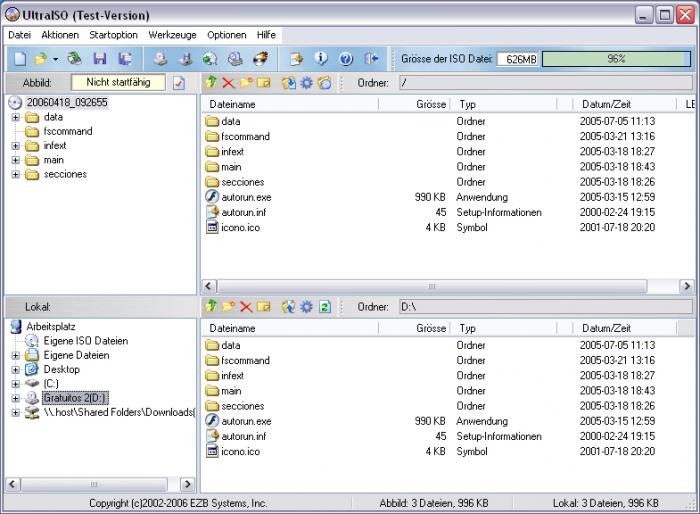Click the Ordner path field showing D:\
Screen dimensions: 700x514
click(x=544, y=306)
